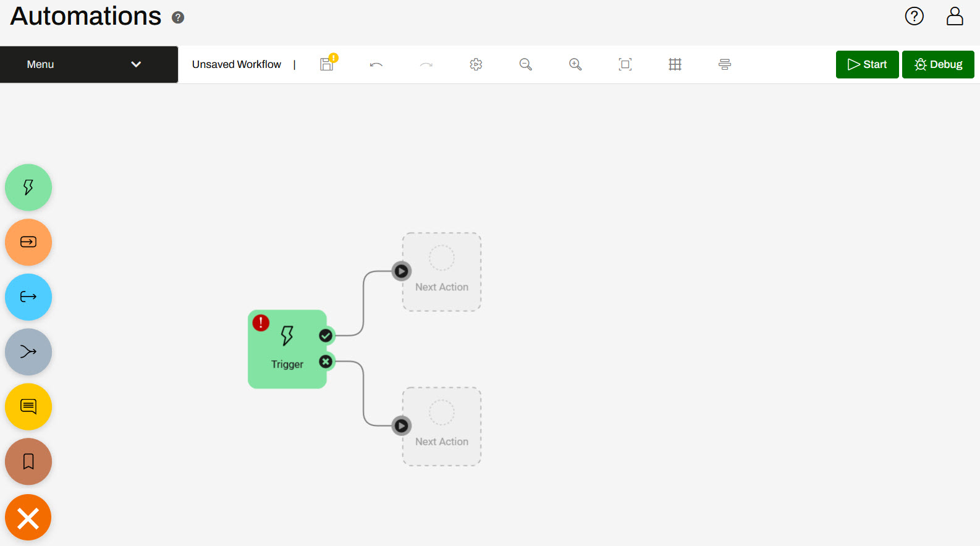Select the green Trigger node
This screenshot has width=980, height=546.
[x=287, y=350]
